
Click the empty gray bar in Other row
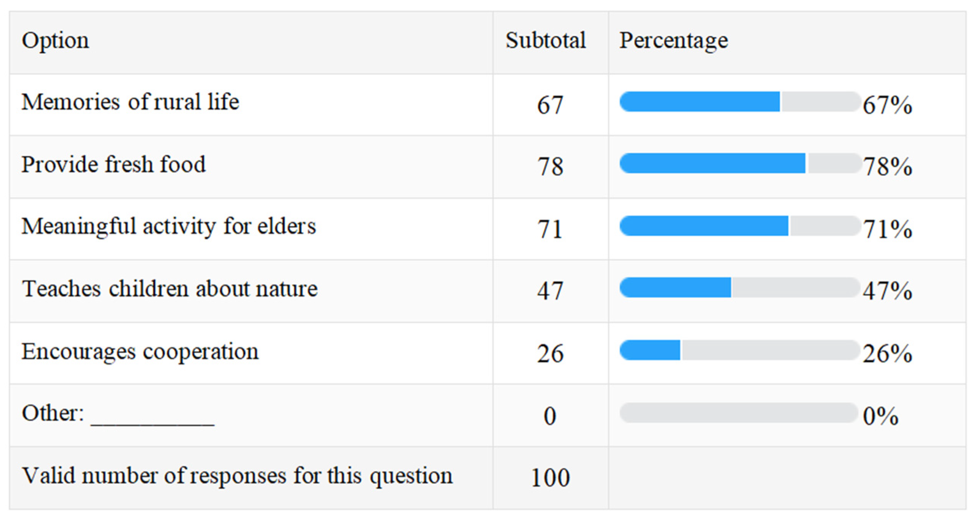pos(739,413)
